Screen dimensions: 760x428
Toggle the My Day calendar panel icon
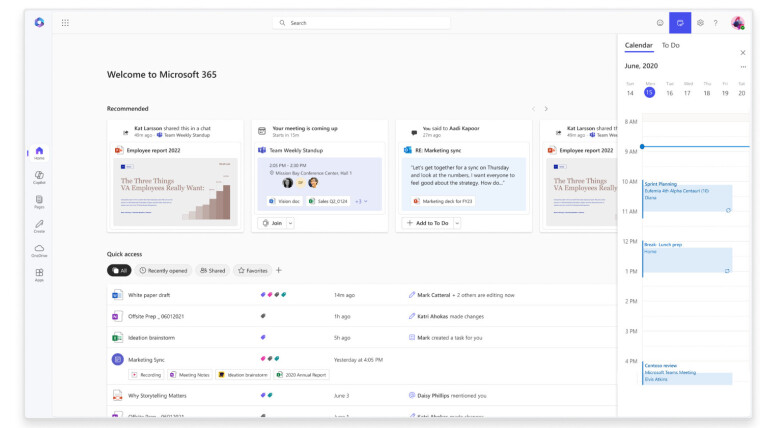pyautogui.click(x=680, y=23)
